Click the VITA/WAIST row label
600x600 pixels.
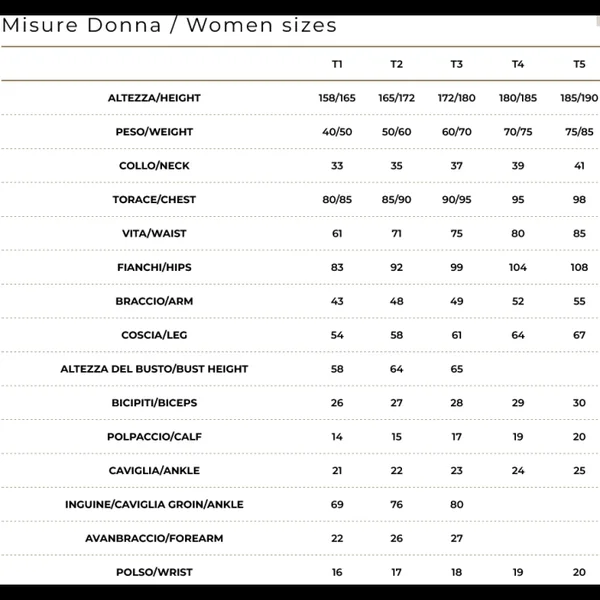pos(154,234)
